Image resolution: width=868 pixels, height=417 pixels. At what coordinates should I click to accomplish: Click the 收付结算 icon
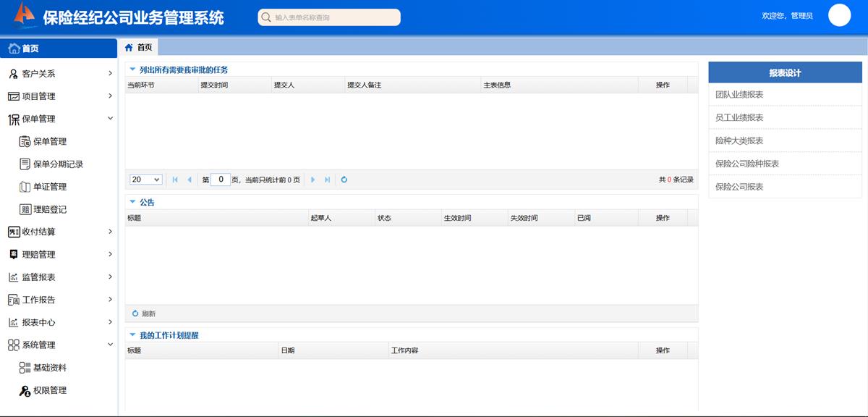coord(14,232)
